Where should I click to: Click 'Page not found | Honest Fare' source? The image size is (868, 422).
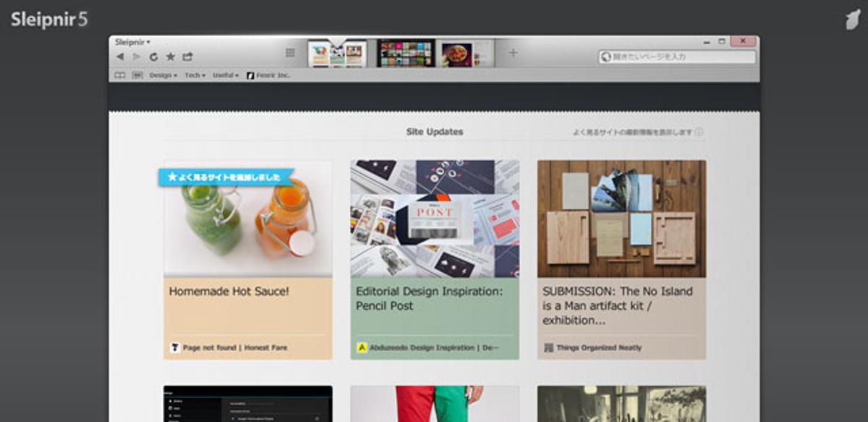pyautogui.click(x=235, y=348)
